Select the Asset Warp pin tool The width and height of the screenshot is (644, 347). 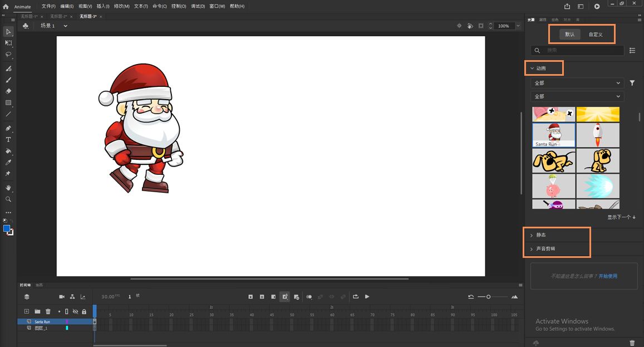8,174
